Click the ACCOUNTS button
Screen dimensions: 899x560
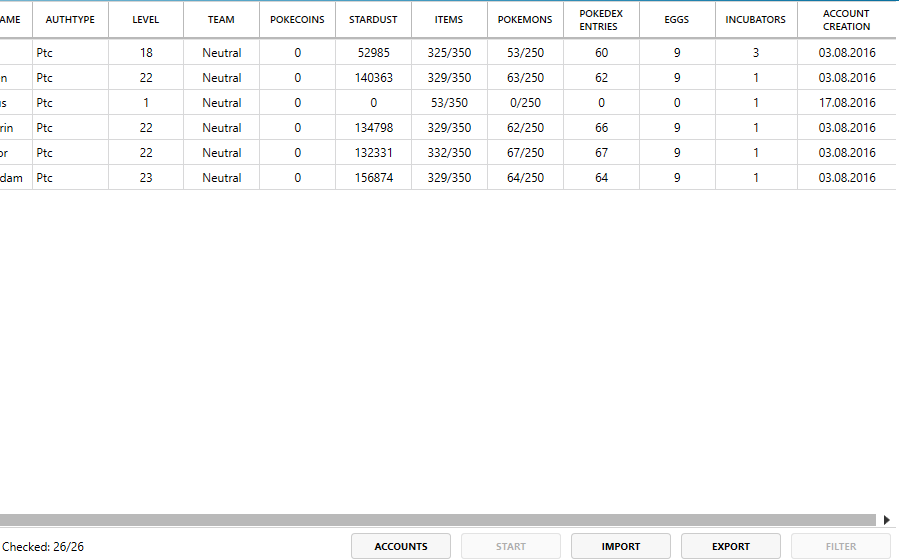[401, 546]
